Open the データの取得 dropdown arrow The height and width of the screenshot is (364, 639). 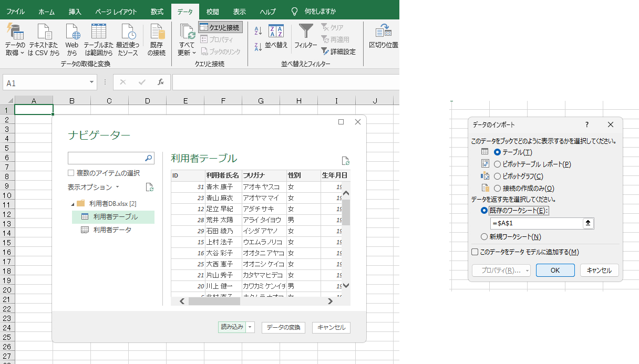22,53
